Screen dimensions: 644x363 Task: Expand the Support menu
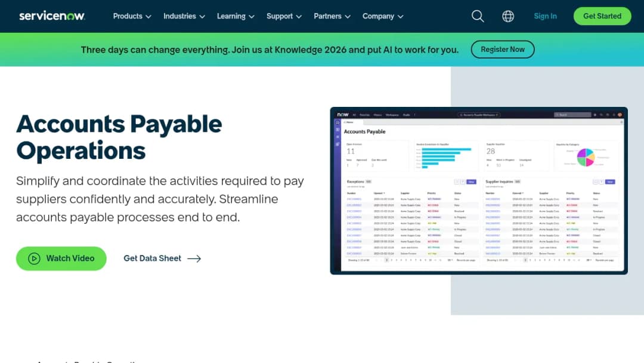(x=284, y=16)
